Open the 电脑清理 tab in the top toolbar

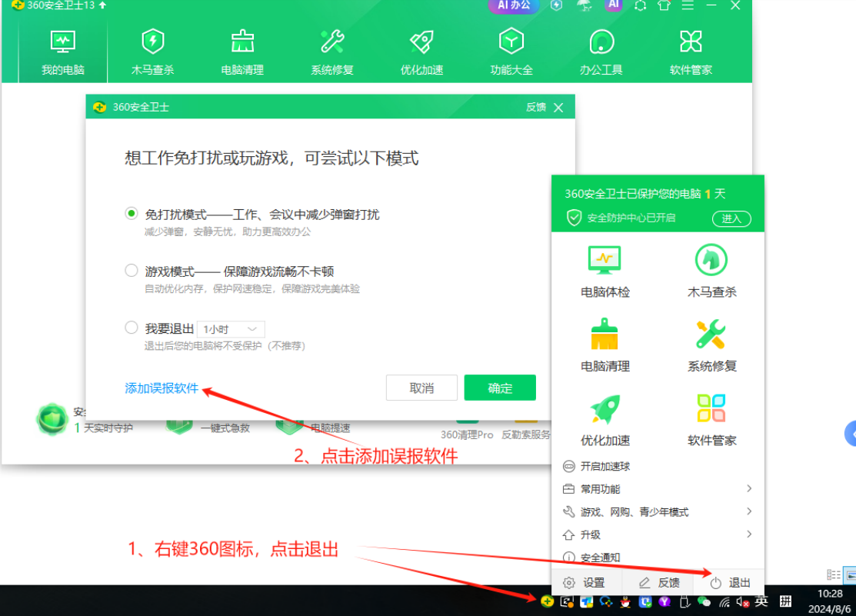point(242,52)
